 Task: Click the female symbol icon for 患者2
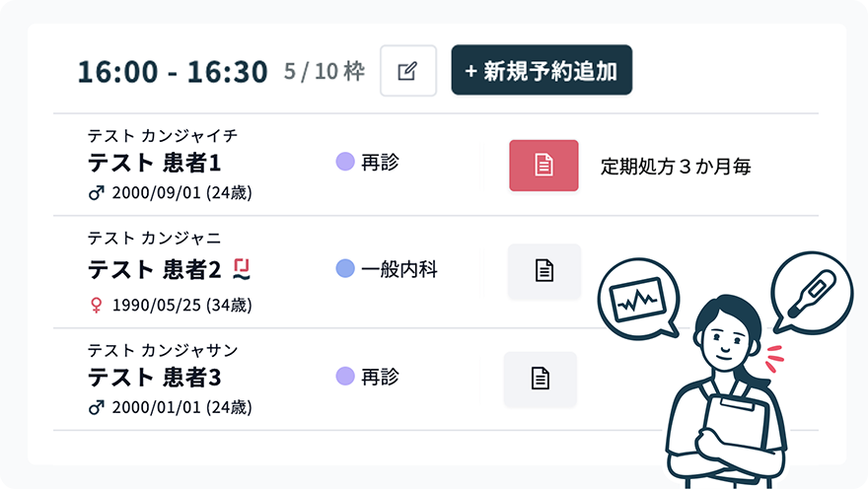97,305
